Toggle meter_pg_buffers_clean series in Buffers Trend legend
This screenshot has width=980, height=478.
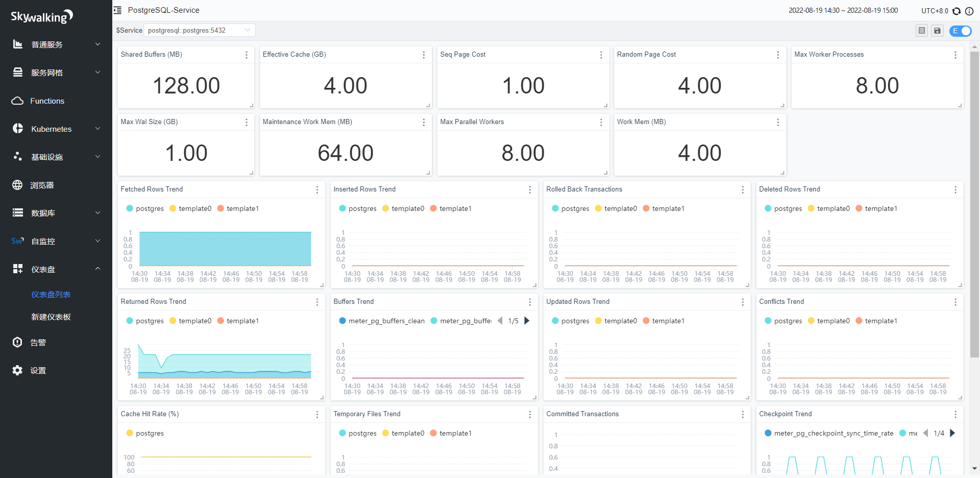coord(382,321)
